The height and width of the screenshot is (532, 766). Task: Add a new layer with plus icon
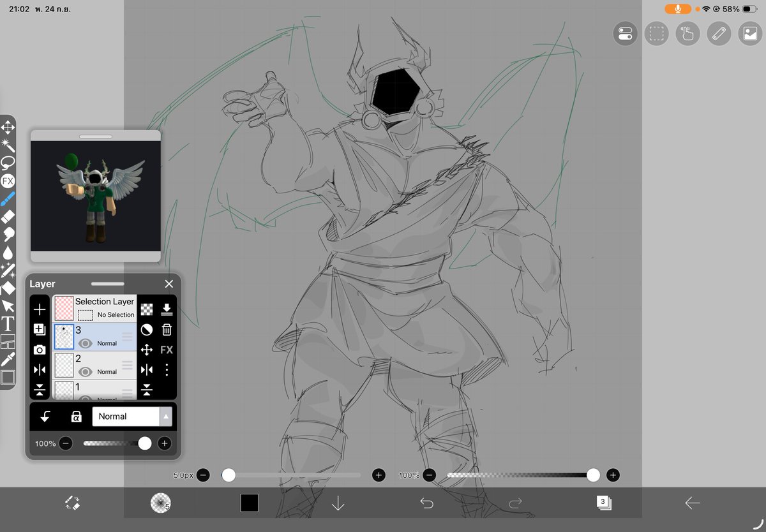[40, 309]
